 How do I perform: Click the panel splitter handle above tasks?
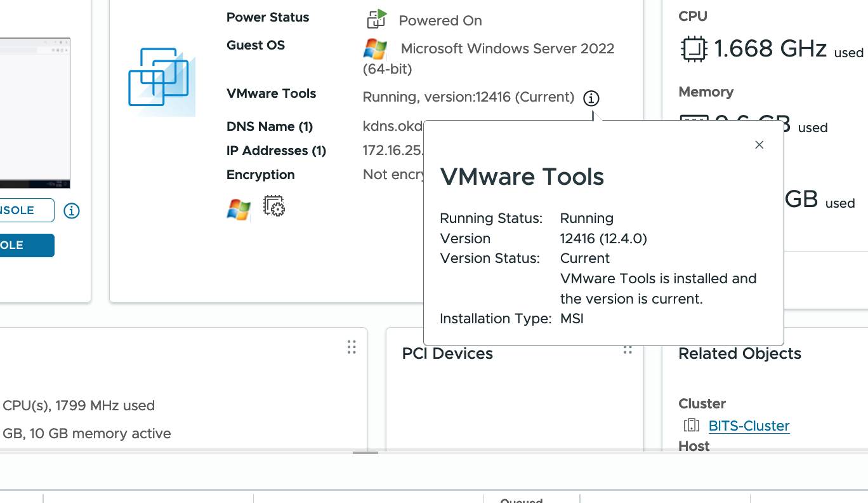point(365,453)
